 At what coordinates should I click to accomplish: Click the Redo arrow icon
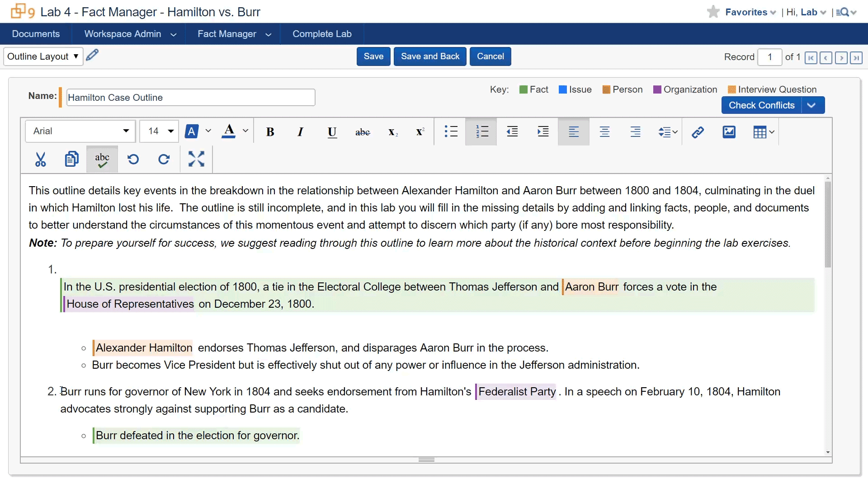[x=164, y=159]
